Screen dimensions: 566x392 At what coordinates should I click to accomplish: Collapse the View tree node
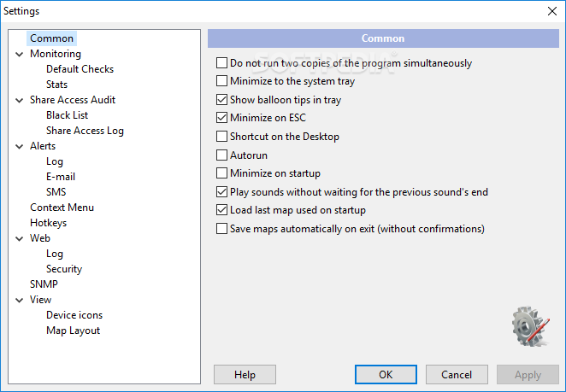pos(19,300)
